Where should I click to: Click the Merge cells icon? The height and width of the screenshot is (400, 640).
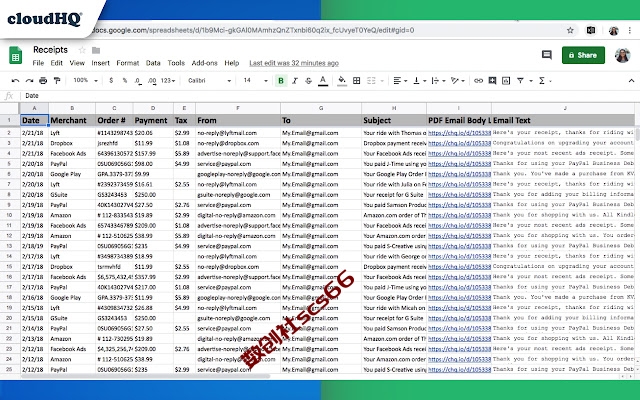[371, 81]
